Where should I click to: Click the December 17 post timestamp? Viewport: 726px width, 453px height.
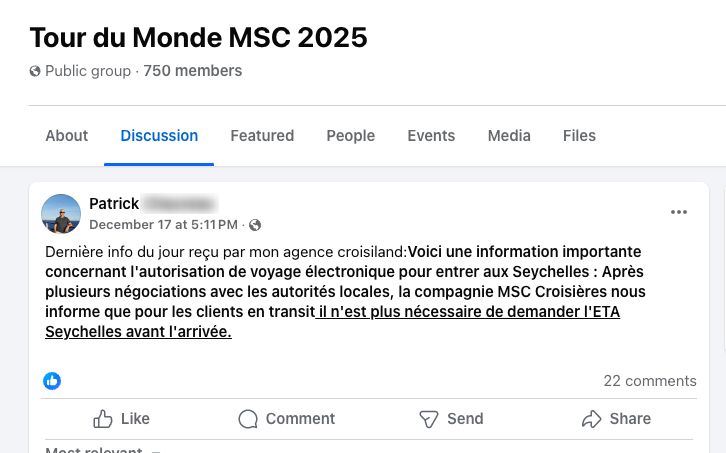point(163,225)
